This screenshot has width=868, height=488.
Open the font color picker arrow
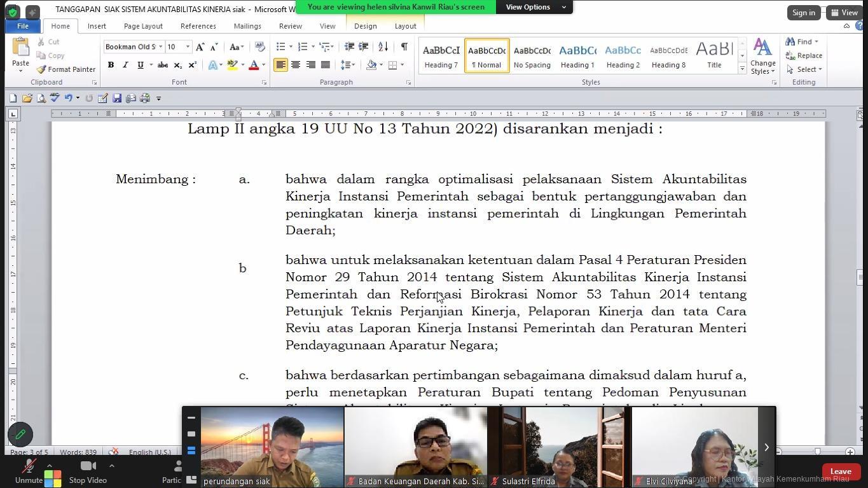pyautogui.click(x=263, y=65)
